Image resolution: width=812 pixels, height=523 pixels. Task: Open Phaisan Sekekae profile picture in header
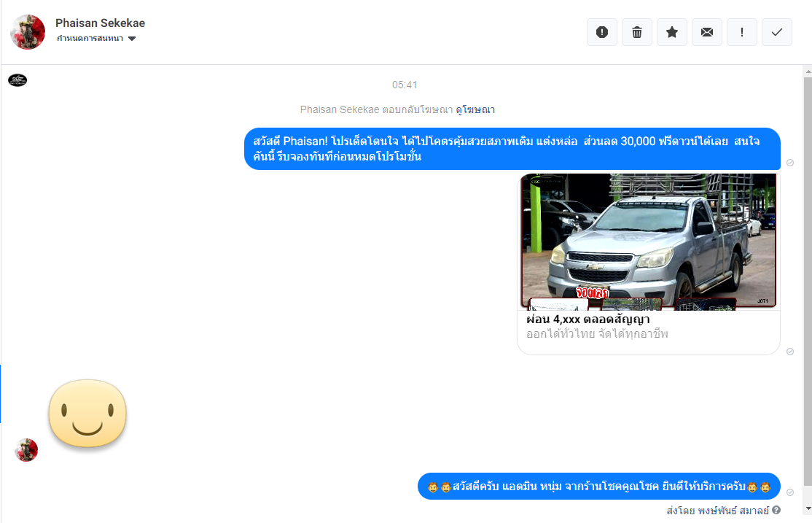(28, 31)
